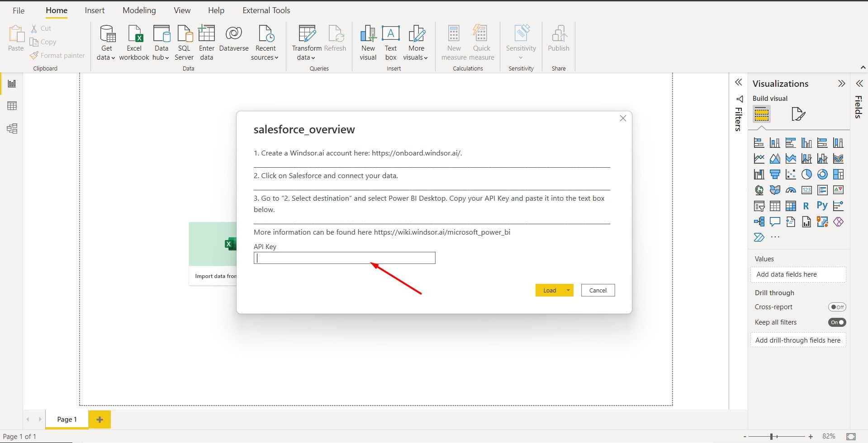
Task: Focus the API Key text box
Action: pyautogui.click(x=345, y=258)
